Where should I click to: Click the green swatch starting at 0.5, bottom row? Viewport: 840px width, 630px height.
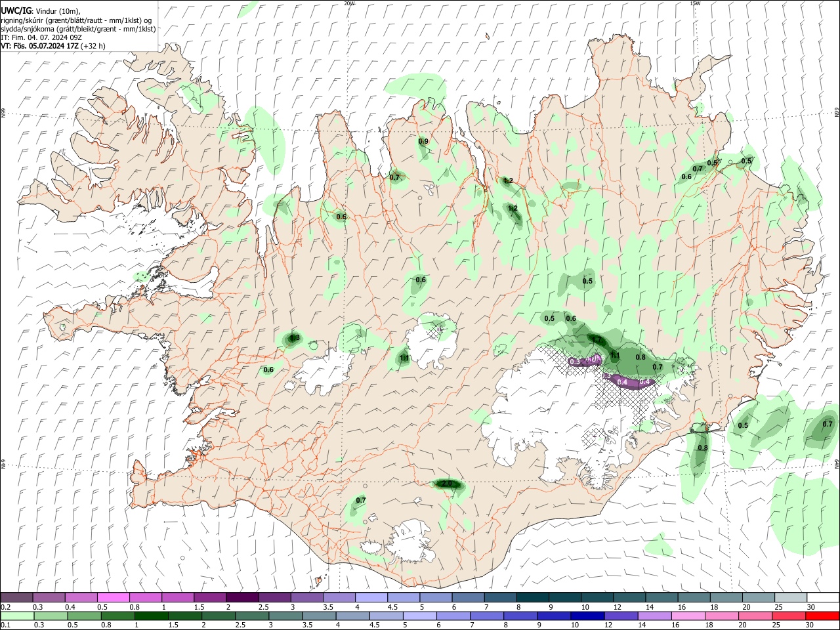[x=84, y=616]
